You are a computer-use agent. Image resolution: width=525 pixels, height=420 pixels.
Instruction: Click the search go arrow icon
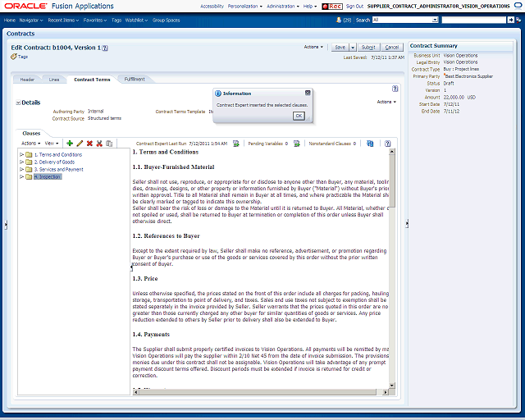point(510,20)
